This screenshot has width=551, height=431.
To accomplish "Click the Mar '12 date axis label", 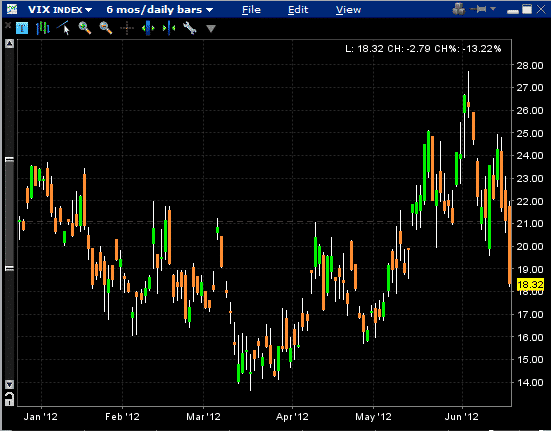I will point(203,417).
